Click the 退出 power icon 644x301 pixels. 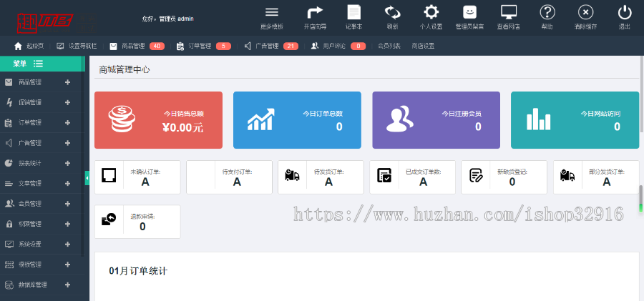pyautogui.click(x=624, y=12)
